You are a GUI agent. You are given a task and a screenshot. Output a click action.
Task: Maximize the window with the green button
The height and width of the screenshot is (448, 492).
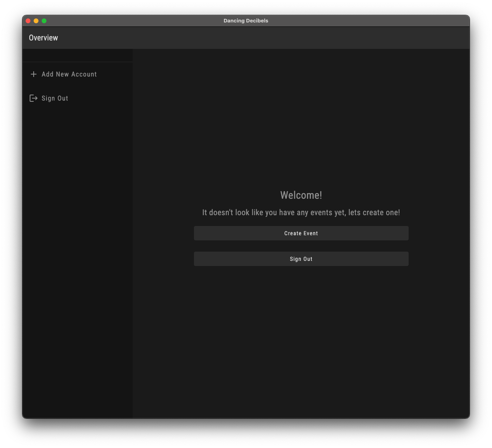tap(44, 21)
